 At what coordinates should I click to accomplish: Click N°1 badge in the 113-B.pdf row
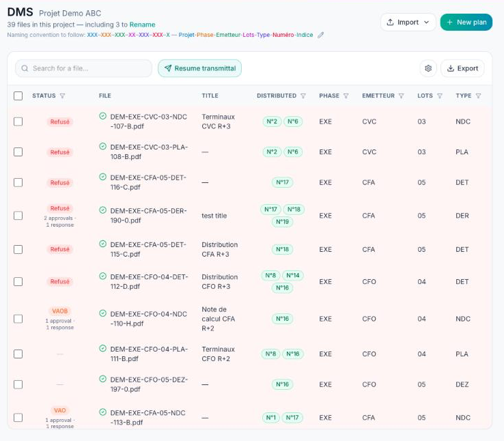point(270,418)
